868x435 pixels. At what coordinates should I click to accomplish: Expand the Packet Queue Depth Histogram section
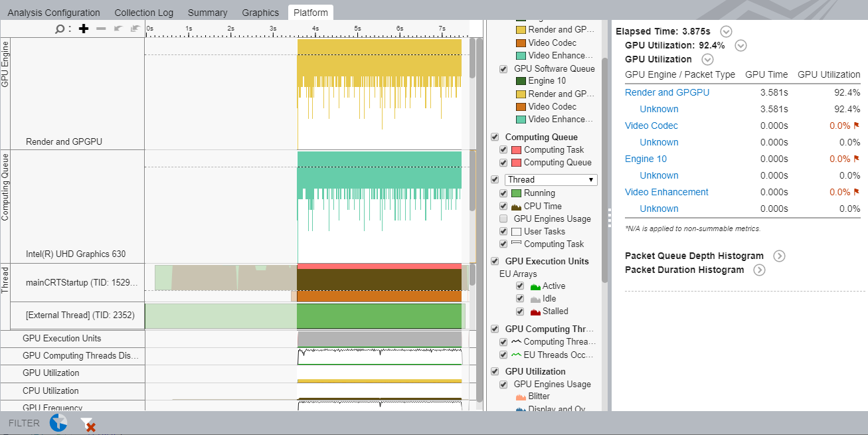779,256
